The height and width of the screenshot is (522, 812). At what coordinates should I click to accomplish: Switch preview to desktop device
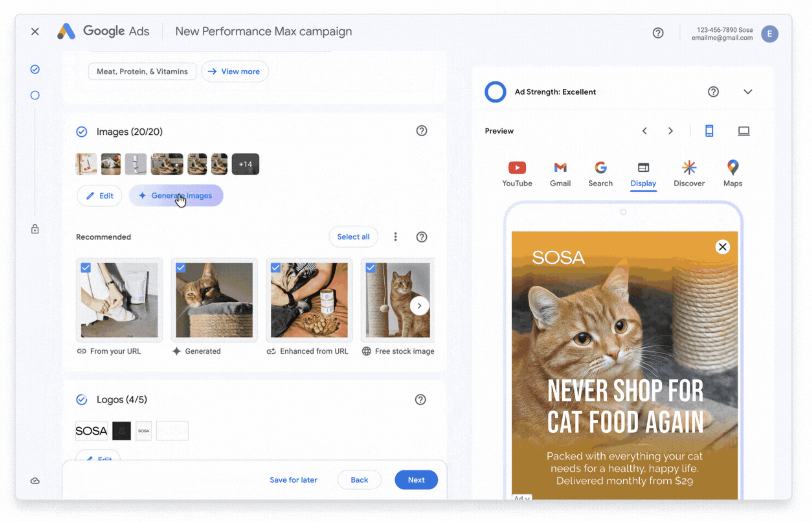744,131
